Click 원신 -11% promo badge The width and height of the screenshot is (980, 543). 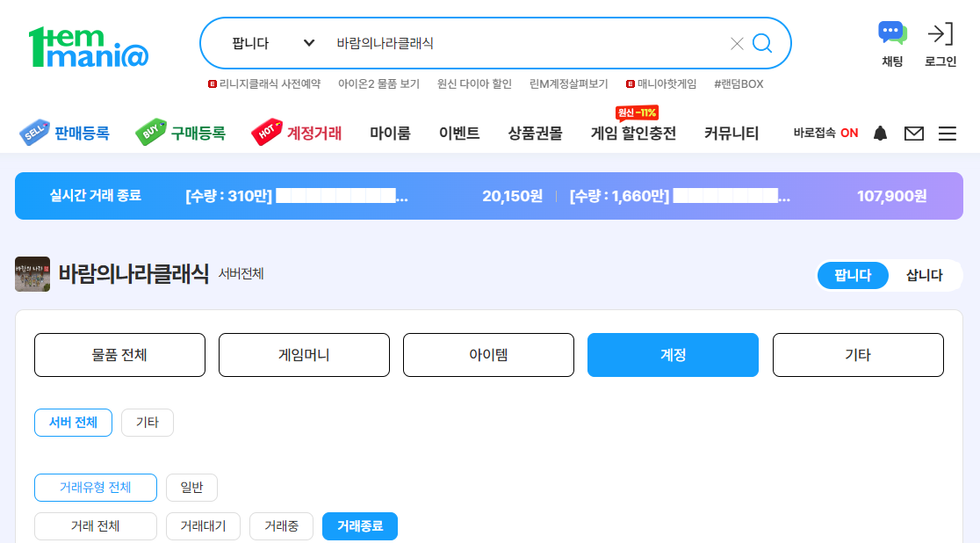coord(637,112)
